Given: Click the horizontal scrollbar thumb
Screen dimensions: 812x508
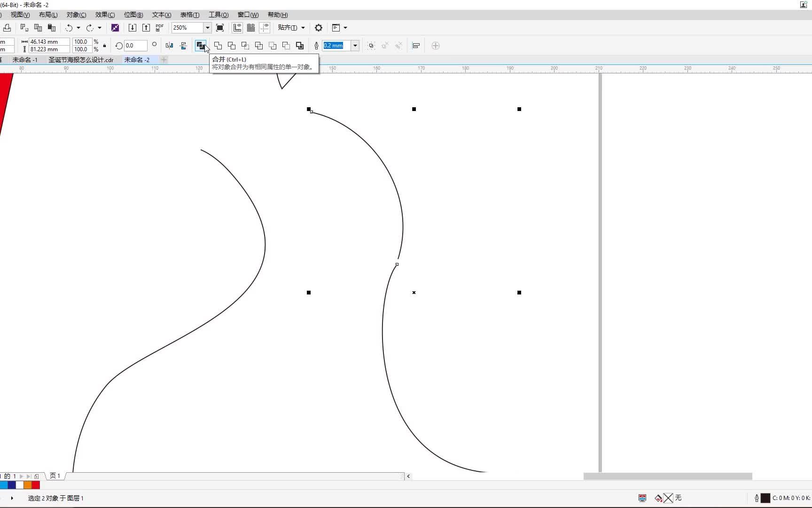Looking at the screenshot, I should click(x=668, y=476).
